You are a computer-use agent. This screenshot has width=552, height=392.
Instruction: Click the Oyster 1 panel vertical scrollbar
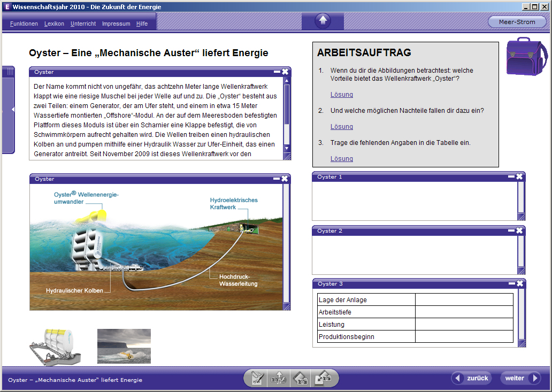521,197
